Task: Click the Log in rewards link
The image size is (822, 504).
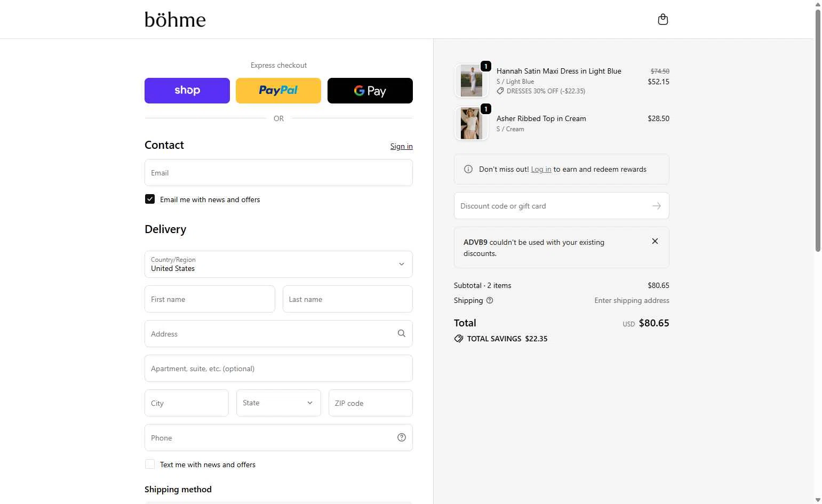Action: (541, 169)
